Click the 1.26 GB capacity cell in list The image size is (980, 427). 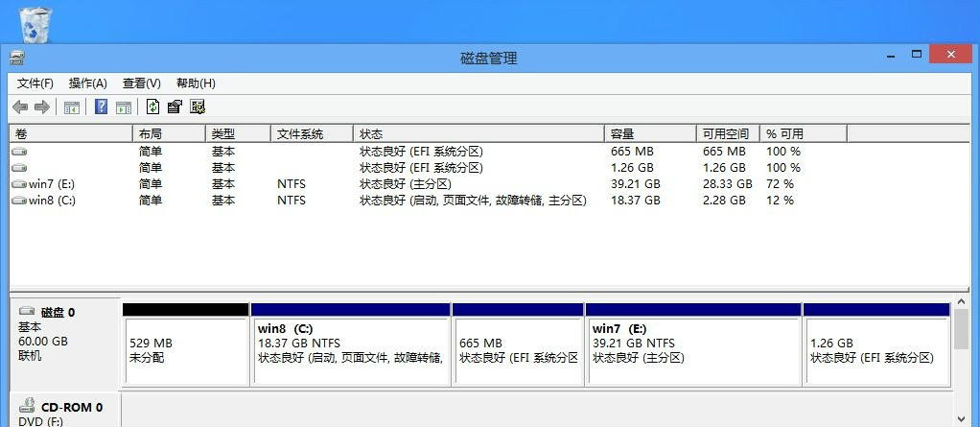[x=632, y=168]
